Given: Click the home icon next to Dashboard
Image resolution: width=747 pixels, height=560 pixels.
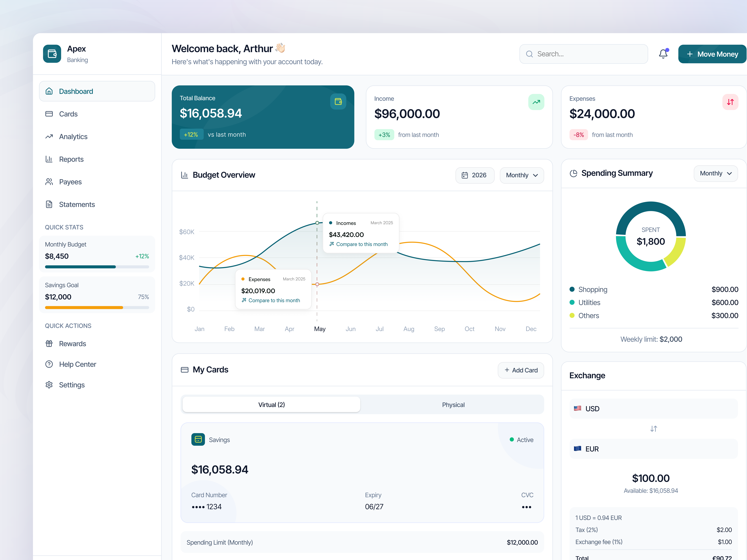Looking at the screenshot, I should coord(49,91).
